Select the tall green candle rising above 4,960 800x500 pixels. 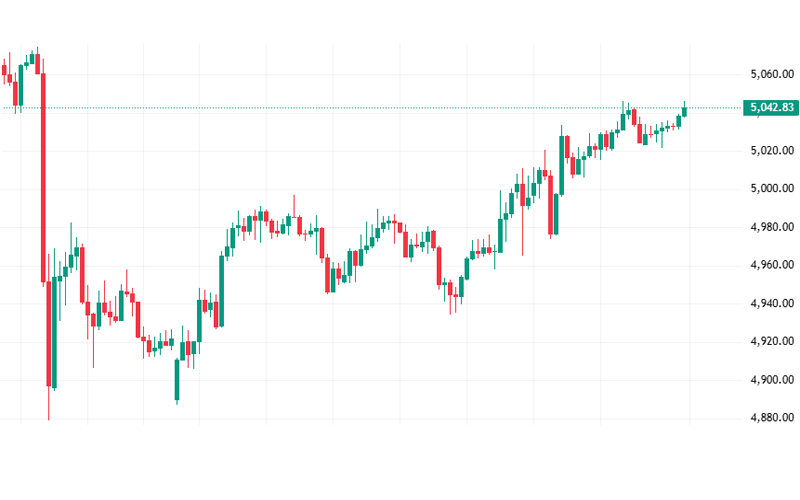pos(222,290)
